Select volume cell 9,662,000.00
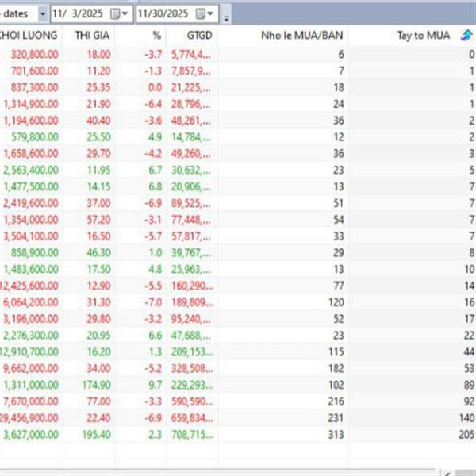Viewport: 476px width, 476px height. 31,369
